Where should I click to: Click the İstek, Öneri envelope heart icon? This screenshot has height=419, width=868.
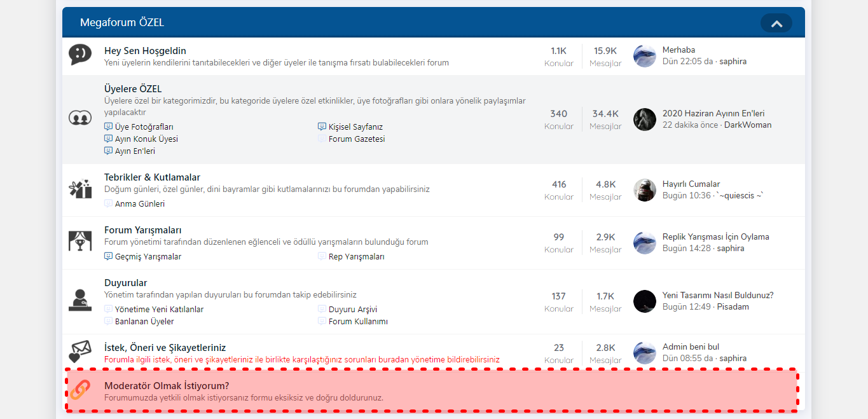coord(80,352)
